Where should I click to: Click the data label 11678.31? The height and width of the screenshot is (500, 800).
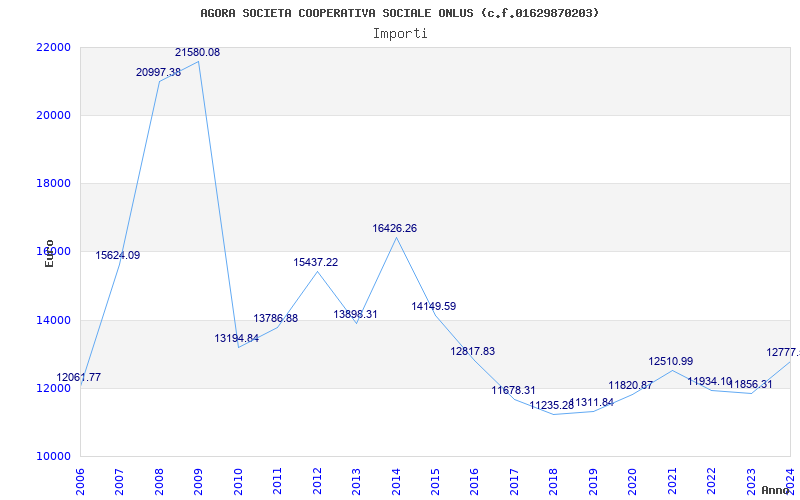click(x=514, y=391)
